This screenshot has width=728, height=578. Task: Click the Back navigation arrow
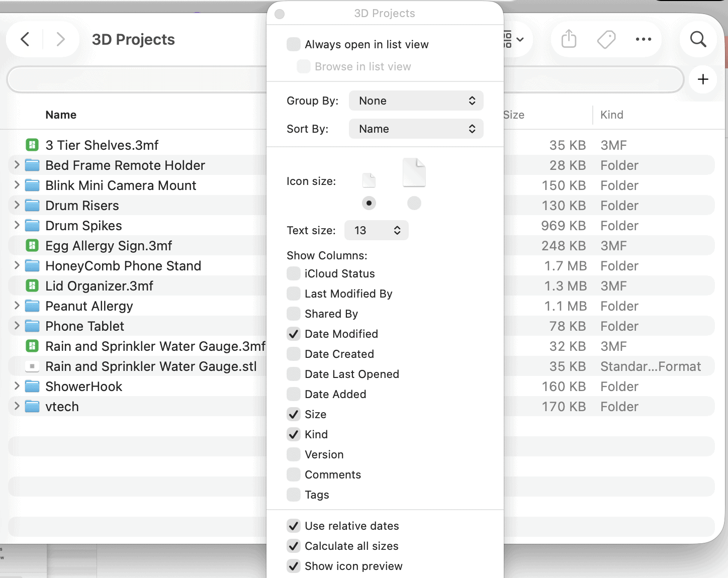[x=25, y=39]
